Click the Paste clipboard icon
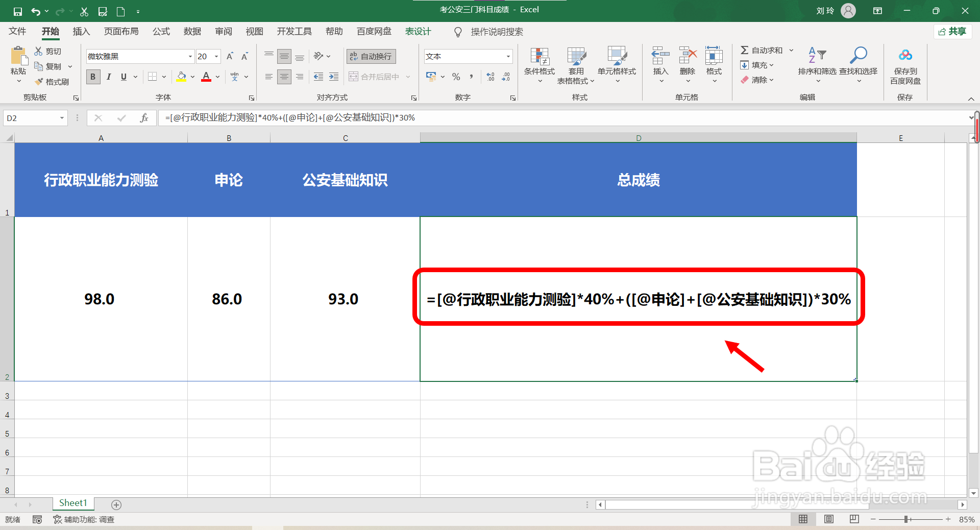 click(18, 55)
